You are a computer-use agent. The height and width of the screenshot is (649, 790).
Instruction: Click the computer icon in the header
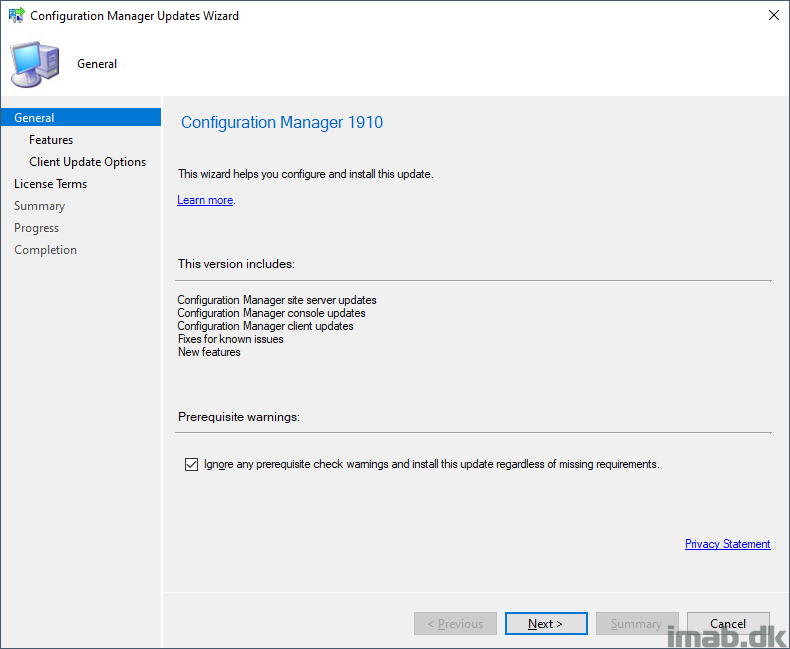click(x=35, y=64)
